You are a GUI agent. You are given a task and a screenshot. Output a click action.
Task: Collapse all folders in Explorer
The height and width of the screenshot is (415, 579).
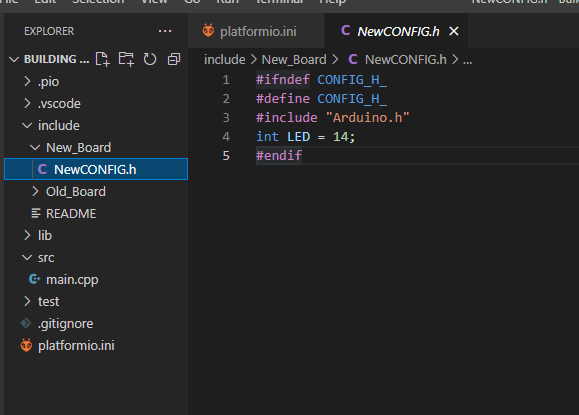[174, 59]
